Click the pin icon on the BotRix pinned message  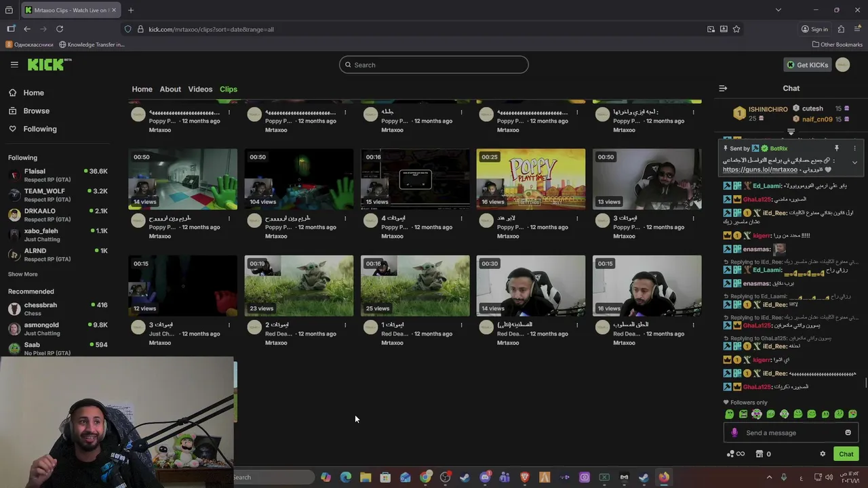coord(837,148)
